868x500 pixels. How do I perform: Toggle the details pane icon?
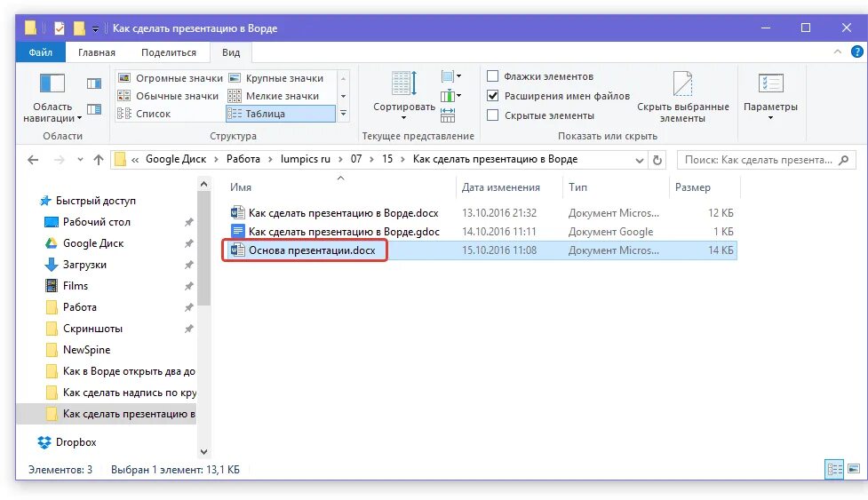[x=94, y=109]
